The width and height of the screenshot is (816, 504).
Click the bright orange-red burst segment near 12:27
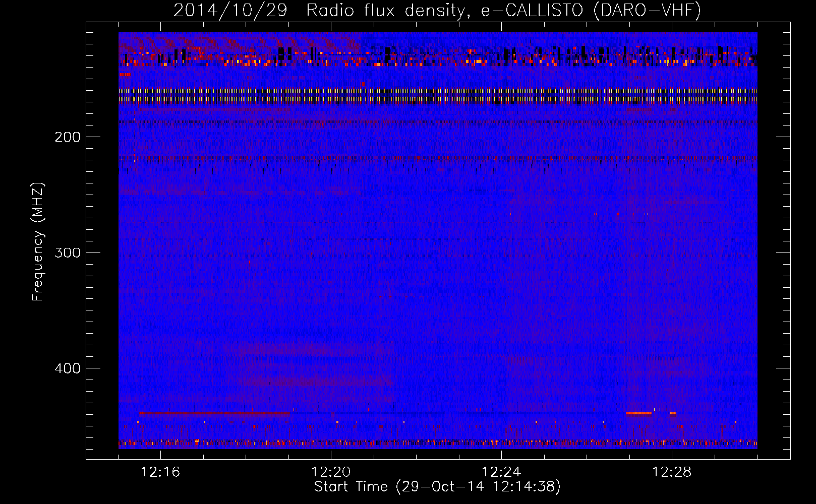[x=638, y=413]
